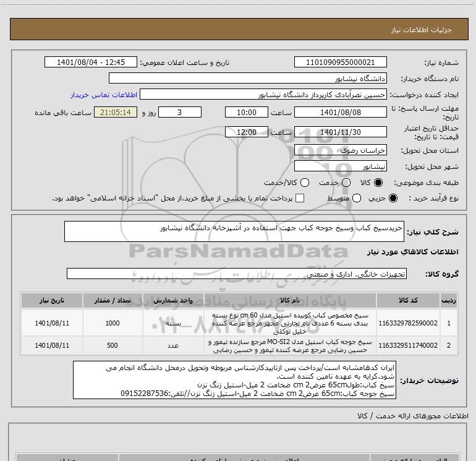Click the گروه کالا field تجهیزات خانگی
The image size is (476, 461).
(x=237, y=274)
